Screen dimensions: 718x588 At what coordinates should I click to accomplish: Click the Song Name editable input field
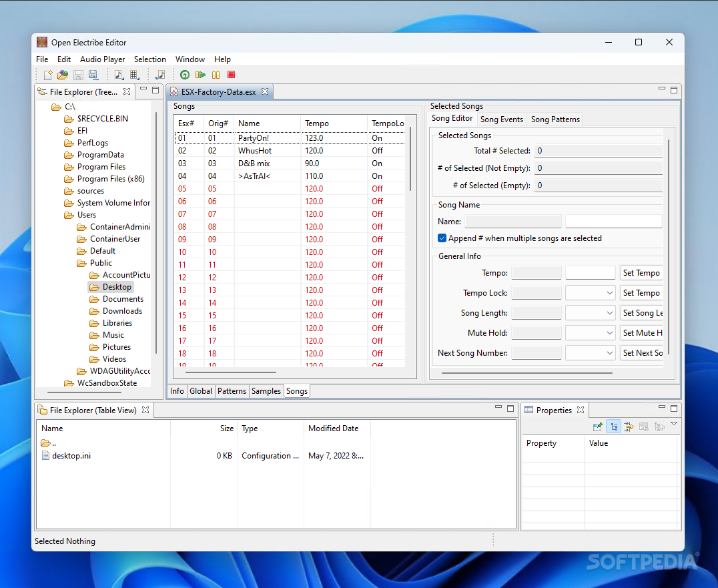(x=614, y=222)
